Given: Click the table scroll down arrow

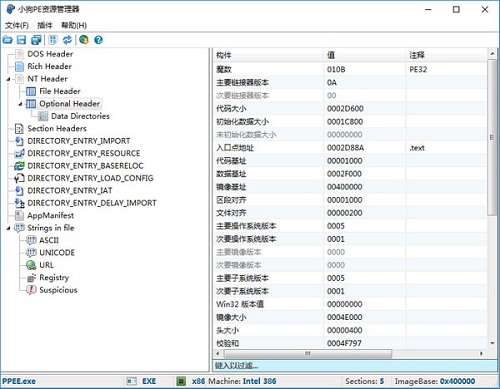Looking at the screenshot, I should [492, 343].
